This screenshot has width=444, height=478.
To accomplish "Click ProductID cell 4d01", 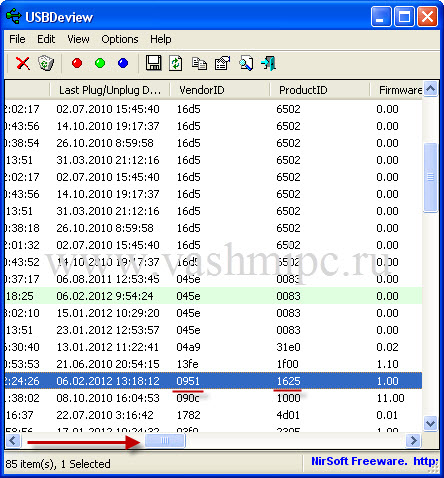I will [x=288, y=415].
